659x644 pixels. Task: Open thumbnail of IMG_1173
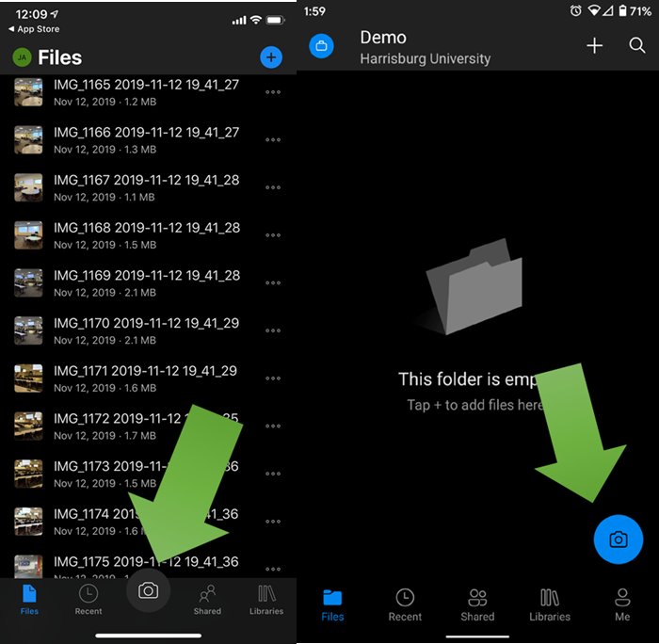click(28, 474)
